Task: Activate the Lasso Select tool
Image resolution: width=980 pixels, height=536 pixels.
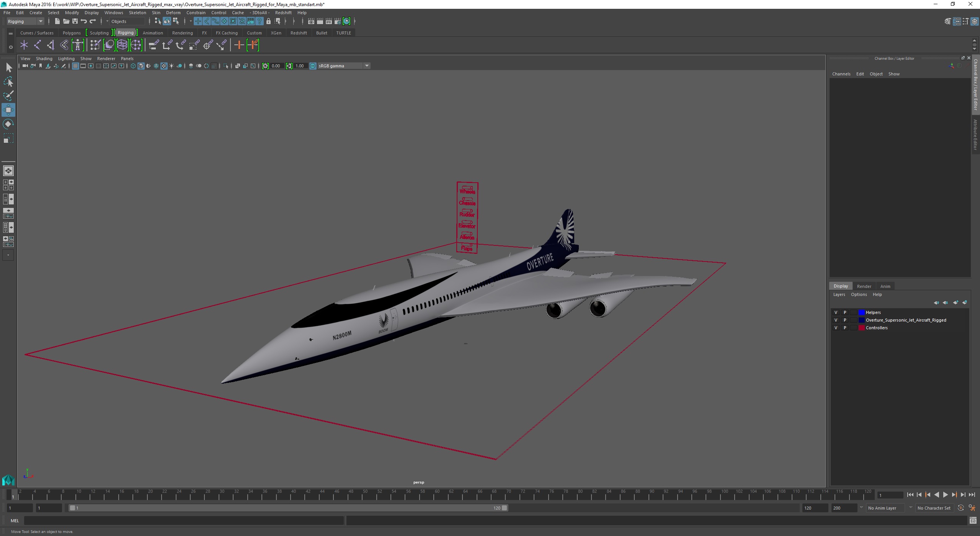Action: click(x=8, y=82)
